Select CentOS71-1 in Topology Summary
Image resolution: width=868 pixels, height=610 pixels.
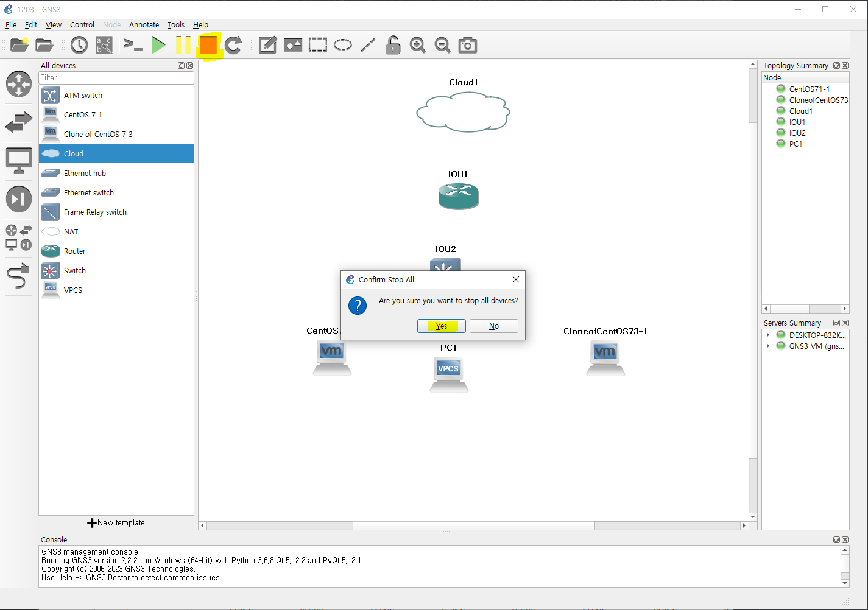point(809,89)
